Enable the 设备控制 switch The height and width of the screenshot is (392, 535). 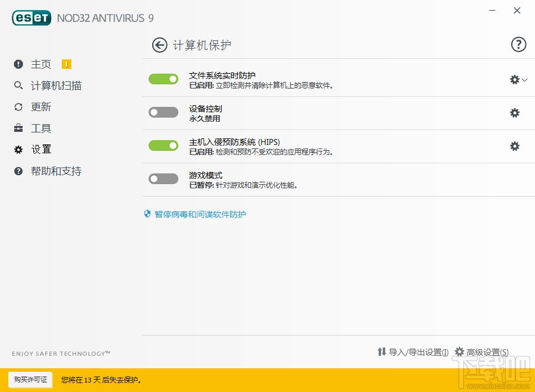[163, 112]
